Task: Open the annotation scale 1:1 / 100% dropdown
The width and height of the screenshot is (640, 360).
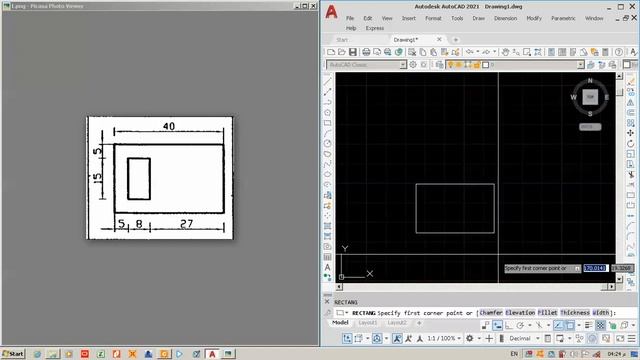Action: pyautogui.click(x=444, y=338)
